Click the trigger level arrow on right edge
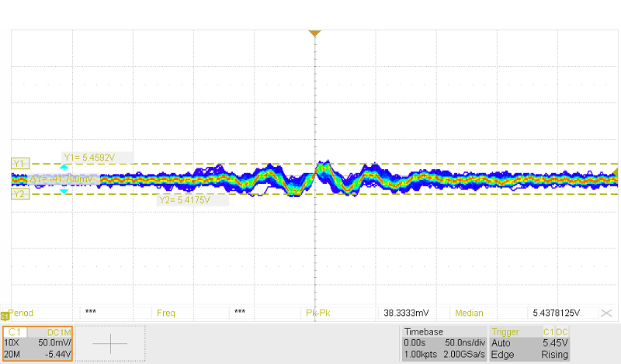The image size is (621, 364). [616, 171]
